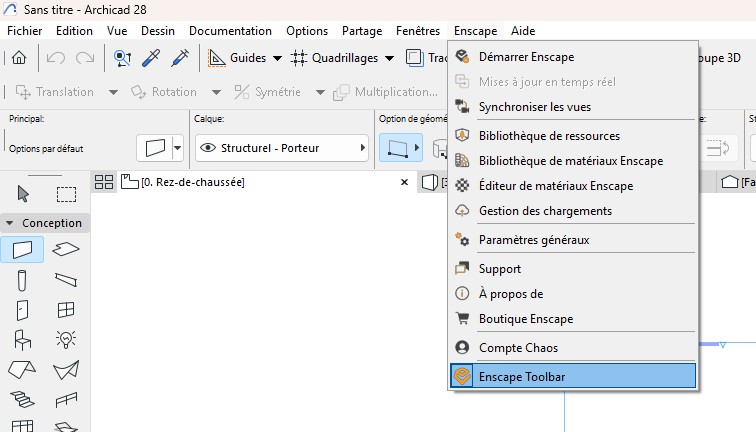
Task: Expand the Symétrie dropdown arrow
Action: pyautogui.click(x=320, y=92)
